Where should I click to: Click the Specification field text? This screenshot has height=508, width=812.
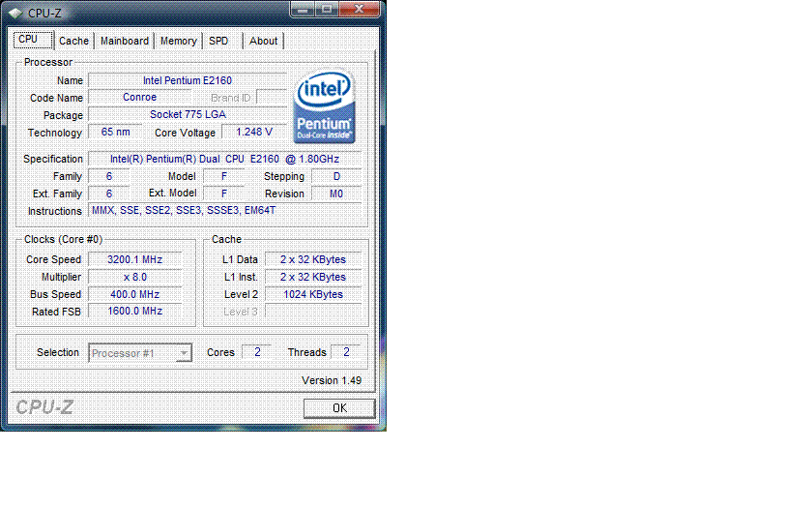pyautogui.click(x=224, y=159)
